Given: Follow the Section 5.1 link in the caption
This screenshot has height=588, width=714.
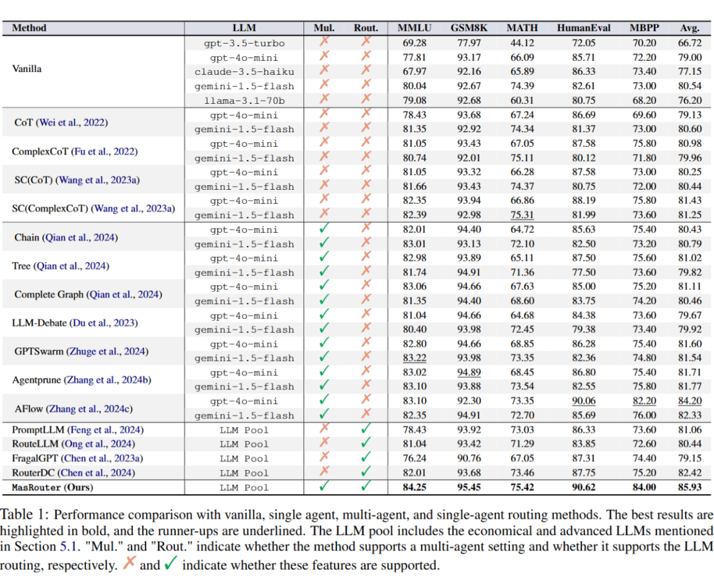Looking at the screenshot, I should [68, 546].
